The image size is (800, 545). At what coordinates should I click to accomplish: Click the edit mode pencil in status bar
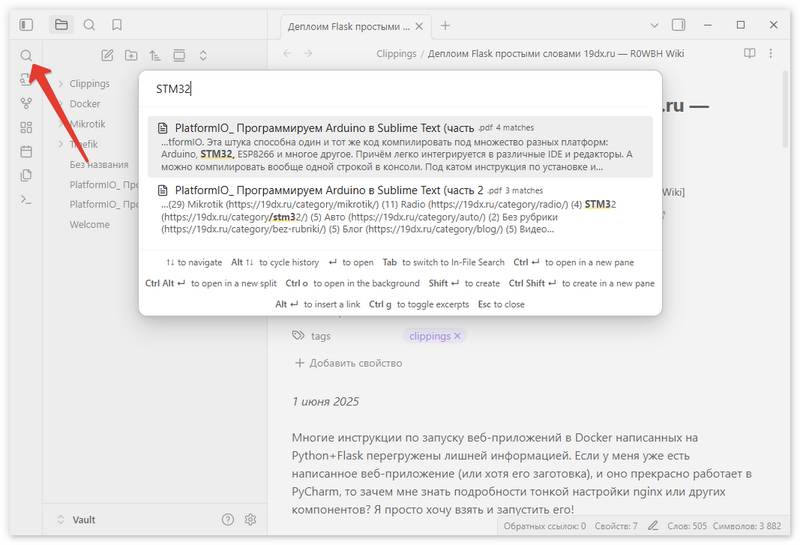tap(653, 526)
